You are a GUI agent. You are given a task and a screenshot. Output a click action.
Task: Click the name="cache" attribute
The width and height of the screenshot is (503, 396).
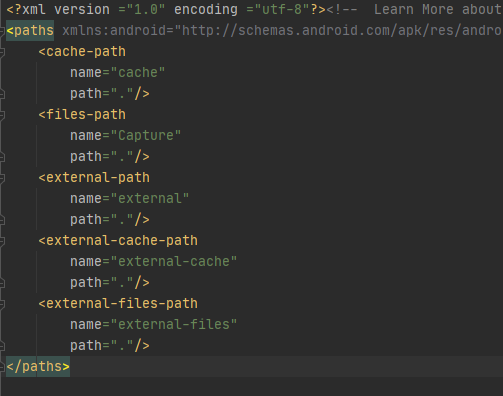click(118, 73)
